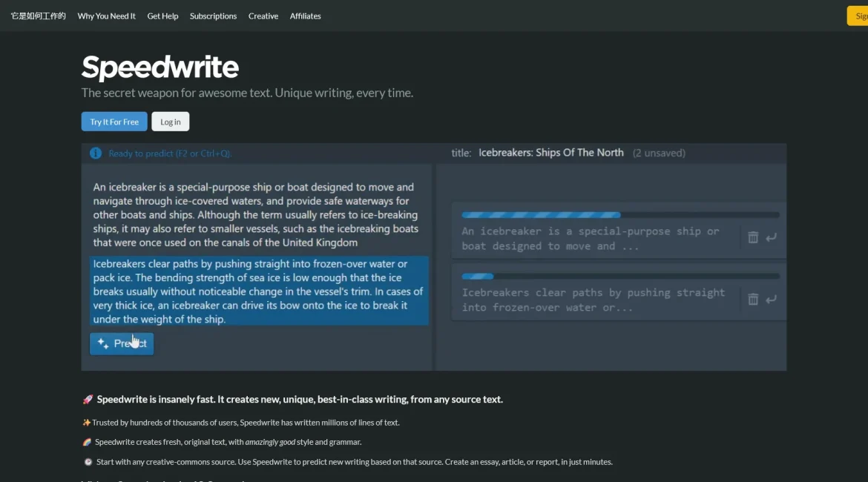Insert the 'Icebreakers clear paths' prediction via arrow
Image resolution: width=868 pixels, height=482 pixels.
pyautogui.click(x=771, y=300)
